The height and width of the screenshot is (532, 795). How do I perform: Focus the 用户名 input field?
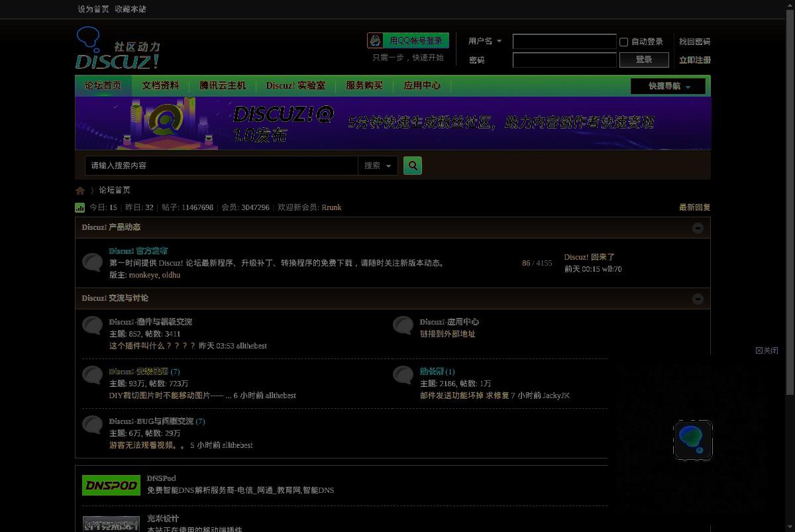click(x=564, y=42)
